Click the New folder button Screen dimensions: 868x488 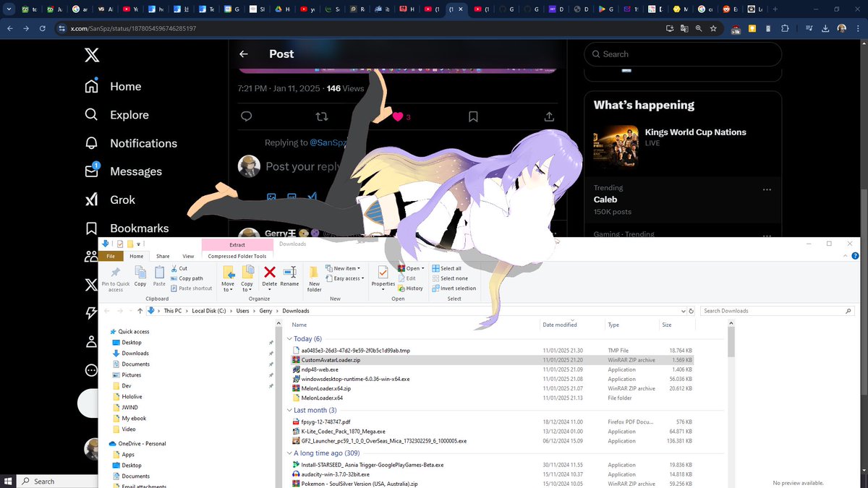tap(314, 278)
